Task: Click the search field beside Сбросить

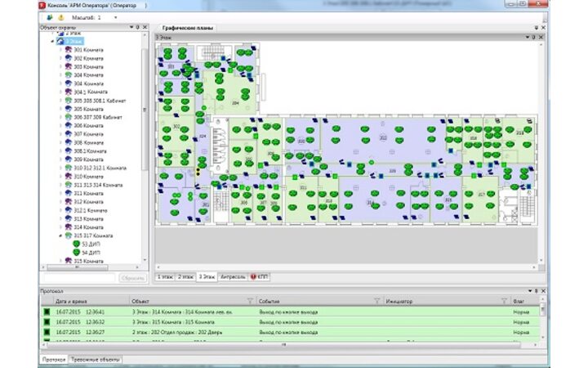Action: (x=78, y=277)
